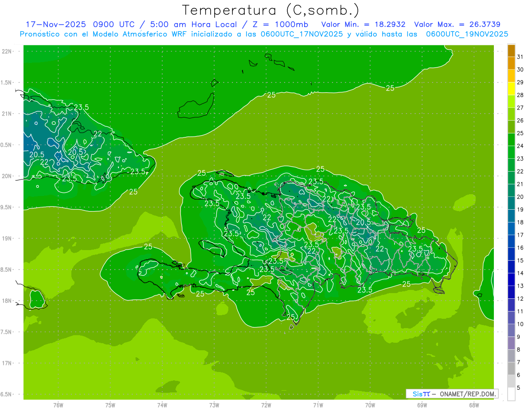Click "0600UTC_17NOV2025" initialization time
532x411 pixels.
tap(301, 34)
